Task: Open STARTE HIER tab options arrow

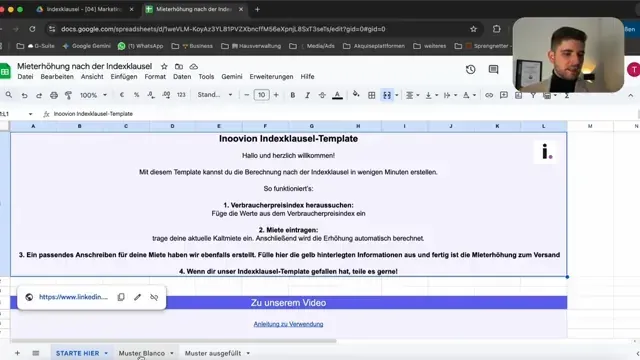Action: [x=106, y=353]
